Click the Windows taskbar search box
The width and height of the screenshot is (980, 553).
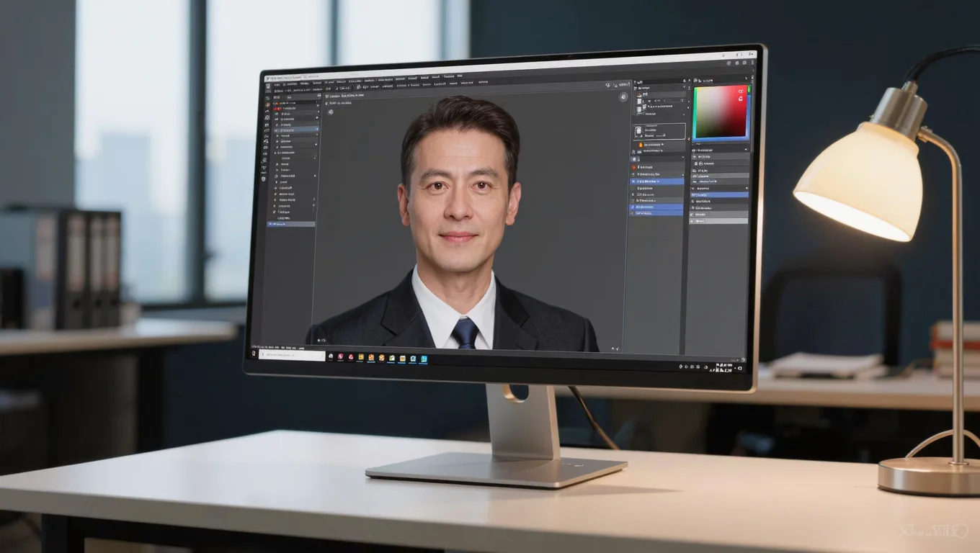[x=292, y=355]
